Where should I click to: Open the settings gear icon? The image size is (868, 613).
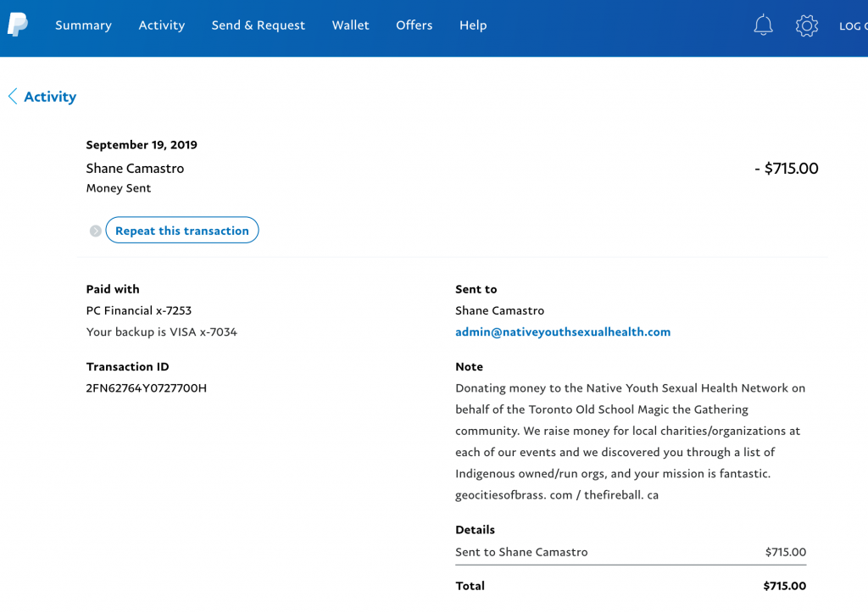807,25
